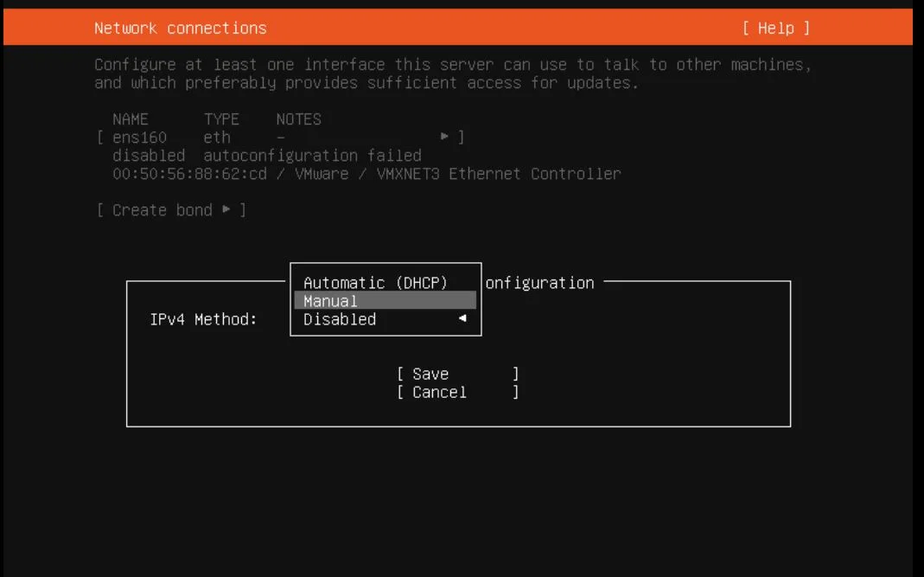Click the right arrow on ens160 row
This screenshot has height=577, width=924.
(444, 137)
